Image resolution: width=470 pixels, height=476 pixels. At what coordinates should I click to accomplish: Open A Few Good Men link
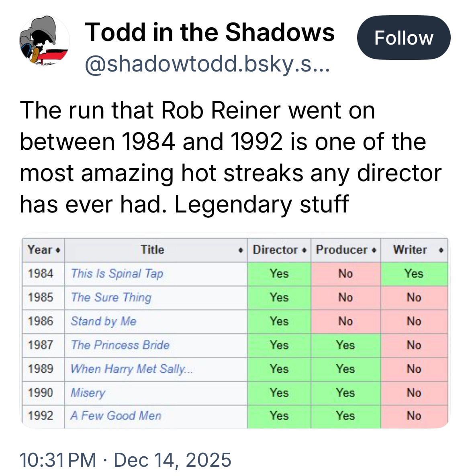116,416
